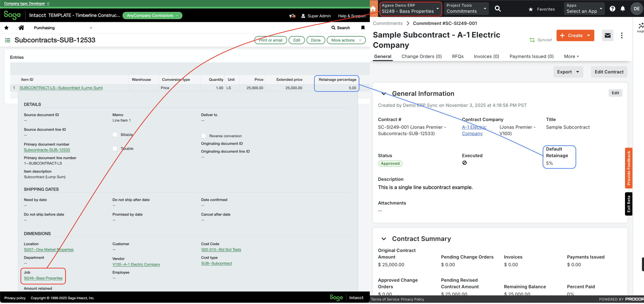Screen dimensions: 644x304
Task: Click the help question mark icon
Action: (612, 8)
